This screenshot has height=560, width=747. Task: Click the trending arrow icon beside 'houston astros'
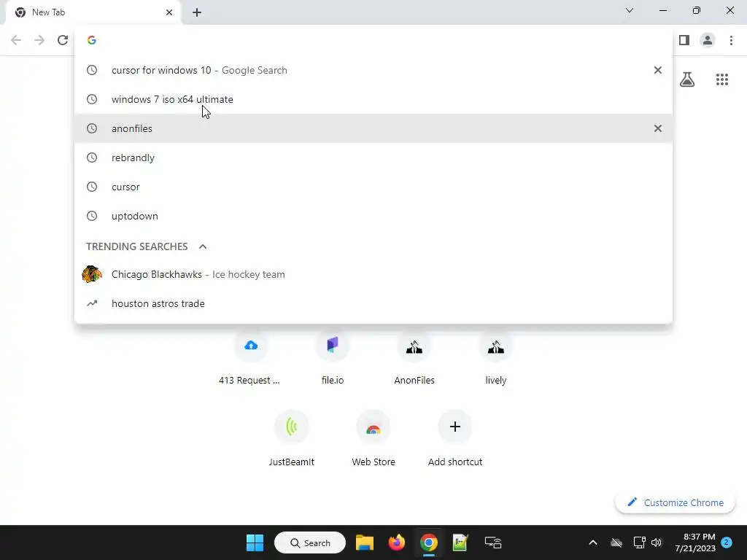(x=92, y=303)
